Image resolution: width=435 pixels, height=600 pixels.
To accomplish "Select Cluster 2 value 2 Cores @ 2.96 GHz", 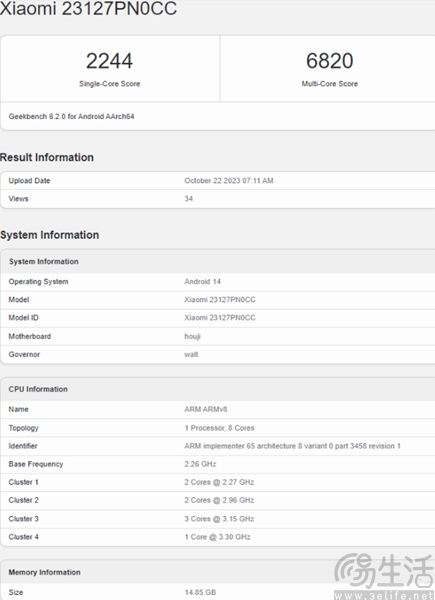I will [x=219, y=500].
